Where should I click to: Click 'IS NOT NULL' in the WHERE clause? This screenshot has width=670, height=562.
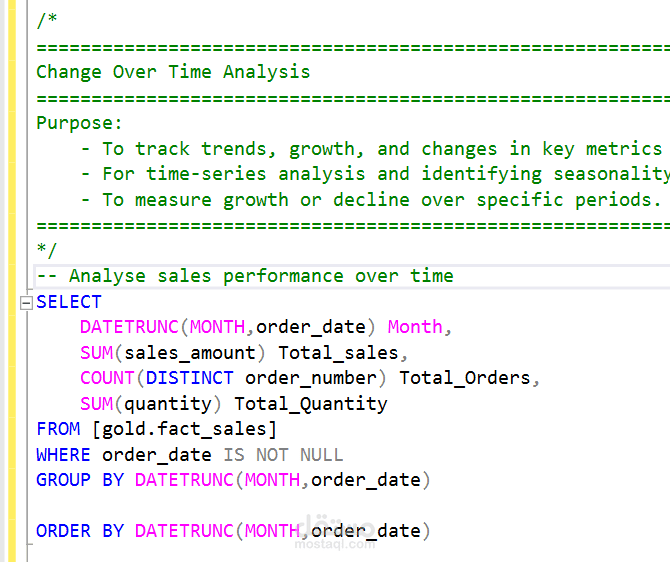283,455
